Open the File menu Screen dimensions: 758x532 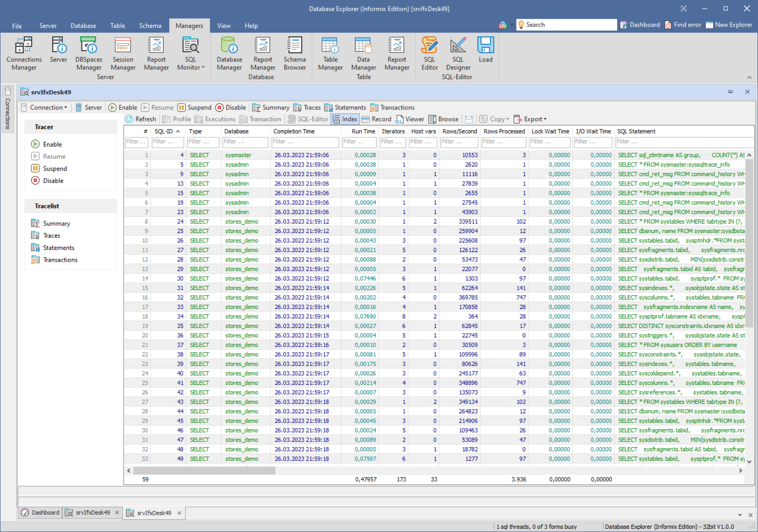17,26
